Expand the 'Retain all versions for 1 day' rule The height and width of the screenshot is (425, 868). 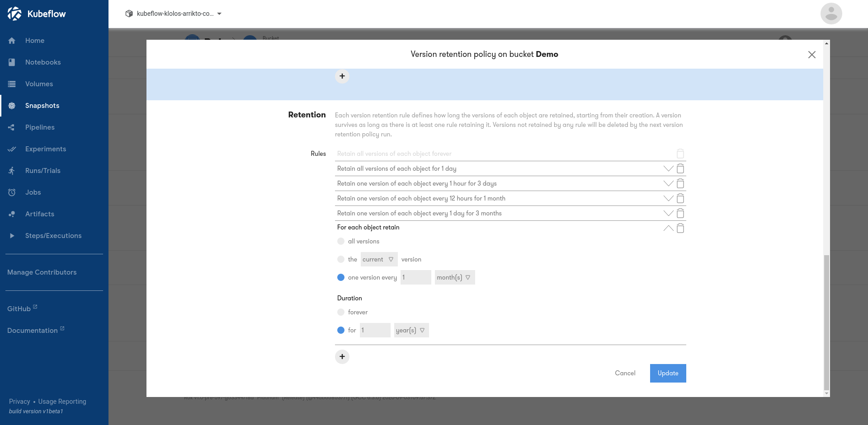[668, 168]
